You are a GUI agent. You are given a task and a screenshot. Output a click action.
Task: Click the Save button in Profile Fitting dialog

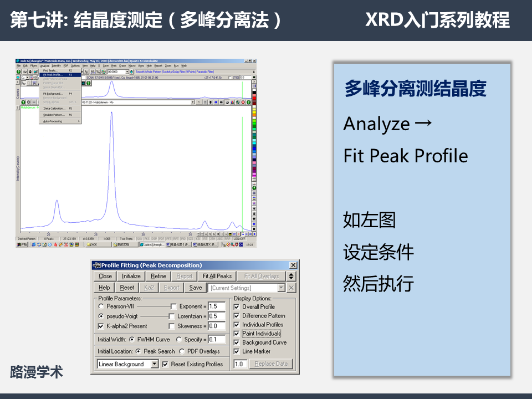point(196,288)
